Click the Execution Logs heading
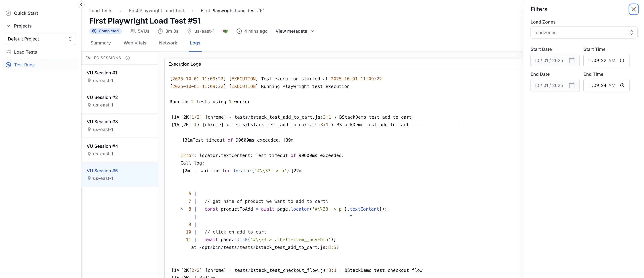The width and height of the screenshot is (644, 278). tap(185, 64)
